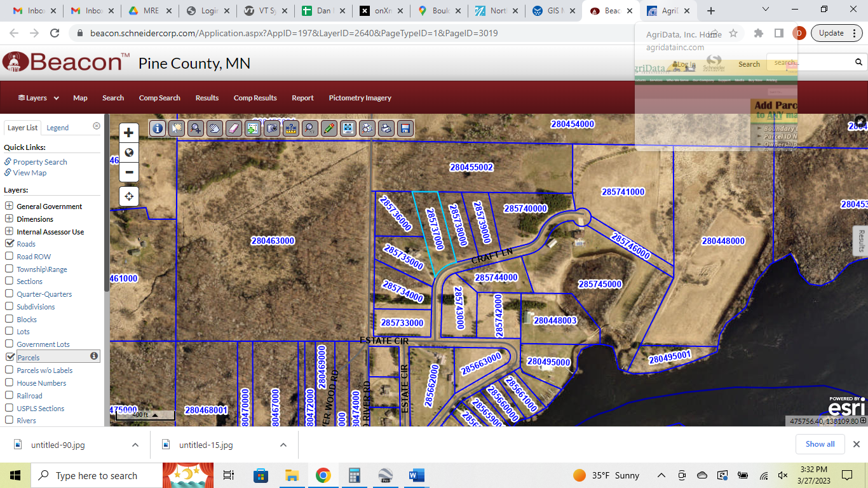The height and width of the screenshot is (488, 868).
Task: Follow the Property Search quick link
Action: [39, 162]
